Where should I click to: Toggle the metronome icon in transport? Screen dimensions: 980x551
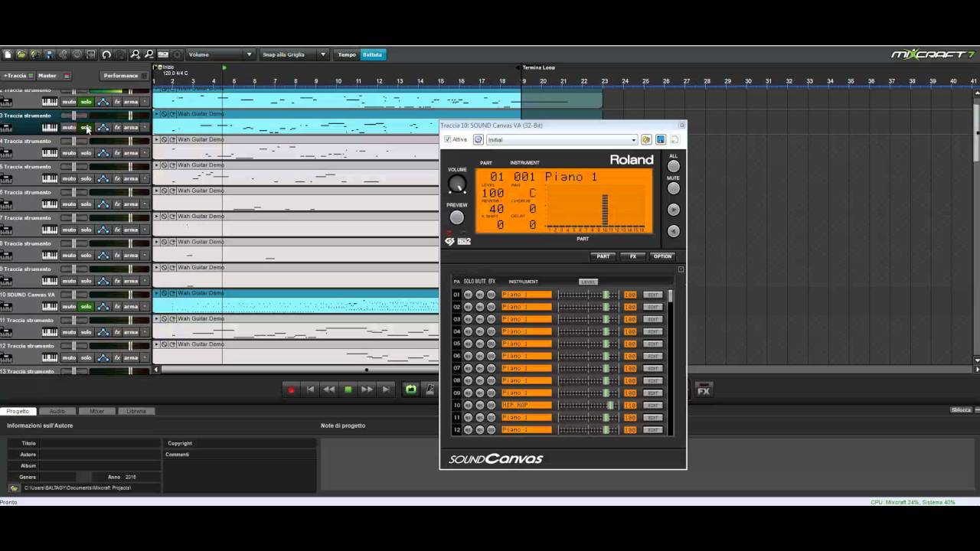tap(430, 390)
